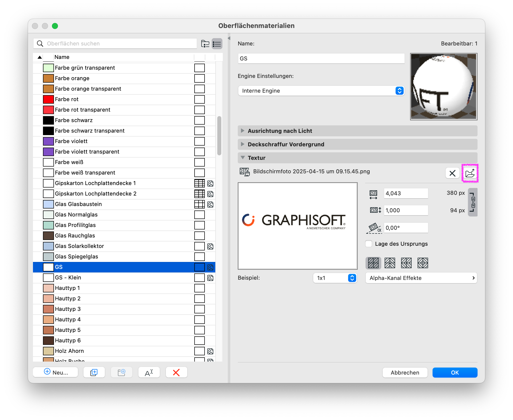This screenshot has height=420, width=513.
Task: Sort list by the Name column header
Action: 124,57
